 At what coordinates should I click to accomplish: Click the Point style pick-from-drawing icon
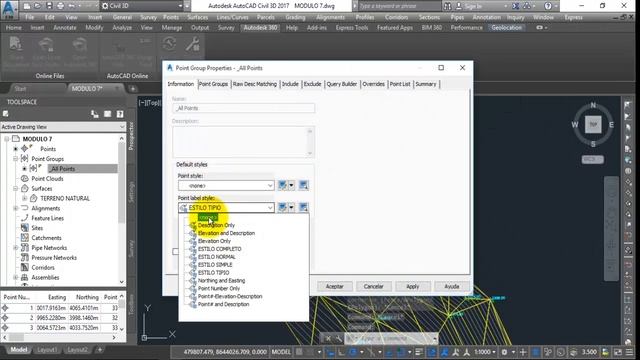click(x=303, y=186)
